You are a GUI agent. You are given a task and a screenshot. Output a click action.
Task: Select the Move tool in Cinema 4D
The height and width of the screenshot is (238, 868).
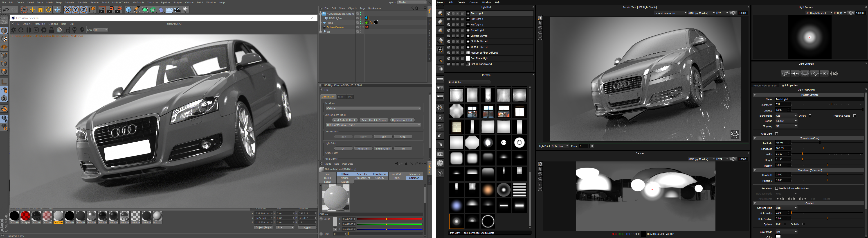coord(33,10)
